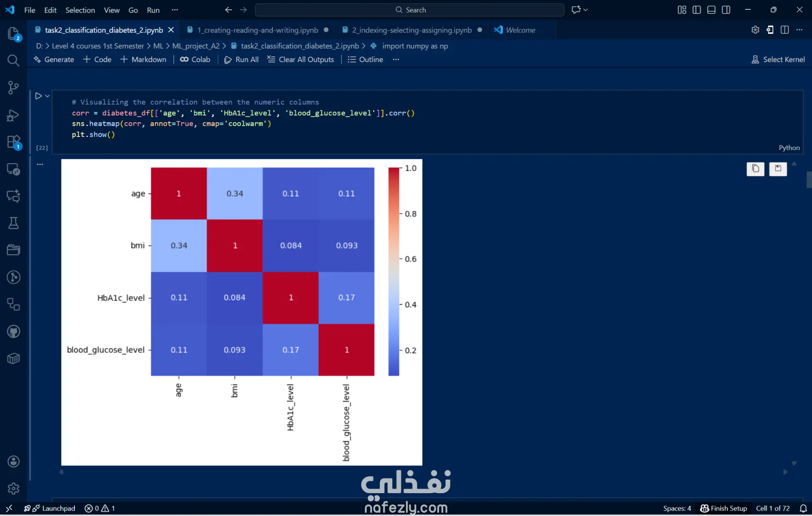Open the Run and Debug view

coord(13,115)
